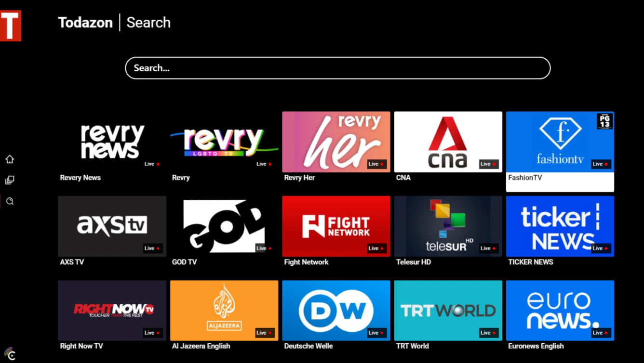Screen dimensions: 644x363
Task: Click the Live badge on TRT World
Action: click(489, 333)
